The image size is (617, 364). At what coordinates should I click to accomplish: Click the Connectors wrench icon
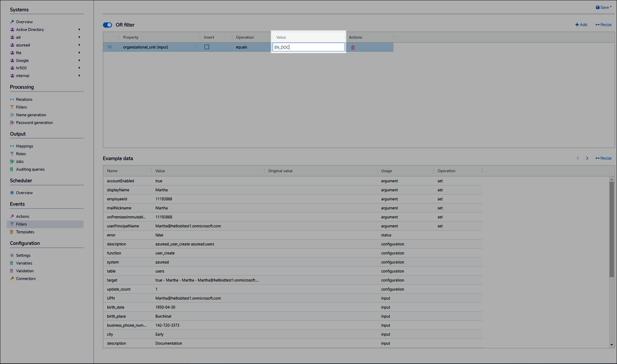[12, 279]
